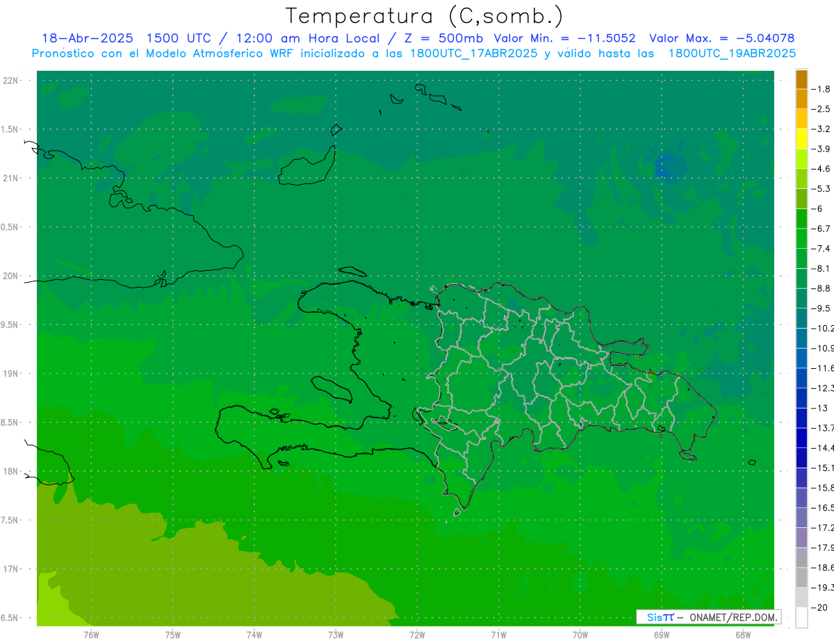Click the "6.5N" latitude label
Screen dimensions: 834x644
tap(10, 618)
